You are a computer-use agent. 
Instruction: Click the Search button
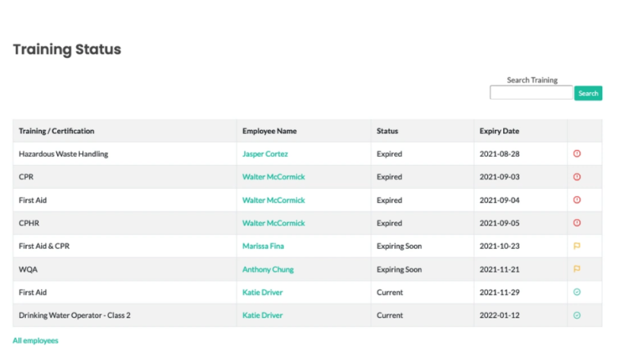[588, 93]
